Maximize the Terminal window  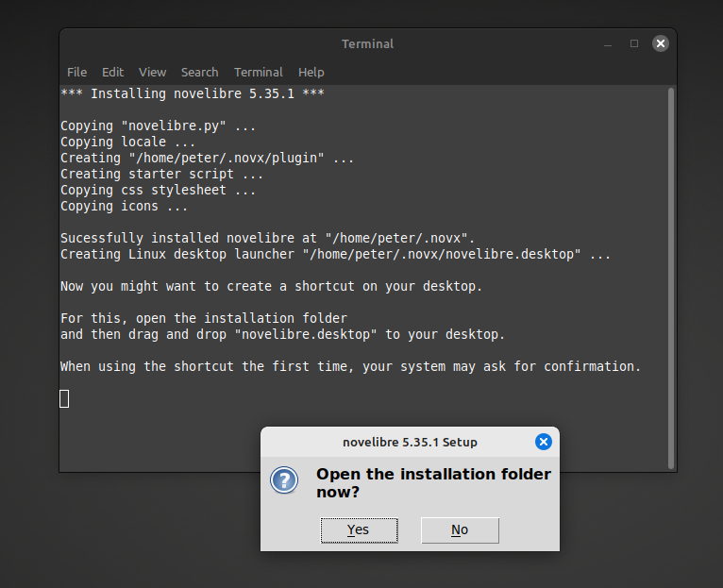(634, 43)
